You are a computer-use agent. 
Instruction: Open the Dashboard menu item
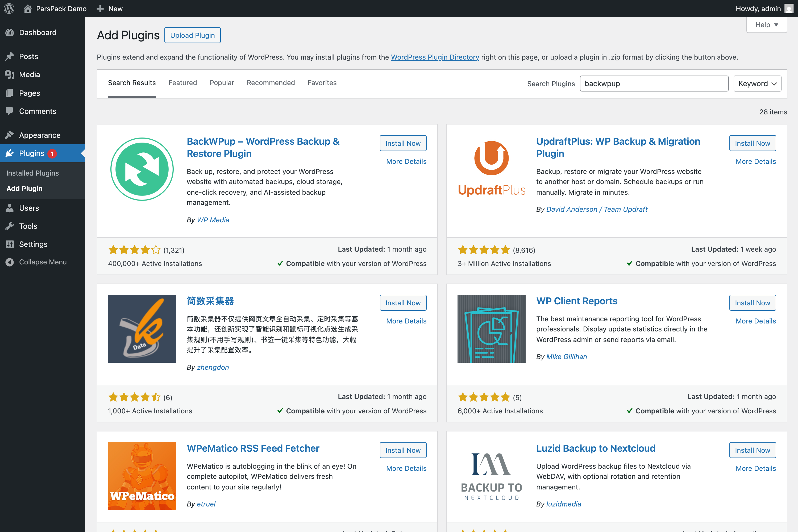[x=42, y=32]
